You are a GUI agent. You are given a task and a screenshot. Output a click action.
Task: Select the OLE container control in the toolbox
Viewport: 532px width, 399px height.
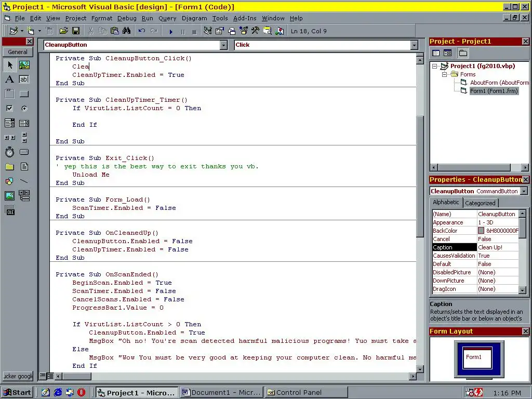(x=10, y=210)
